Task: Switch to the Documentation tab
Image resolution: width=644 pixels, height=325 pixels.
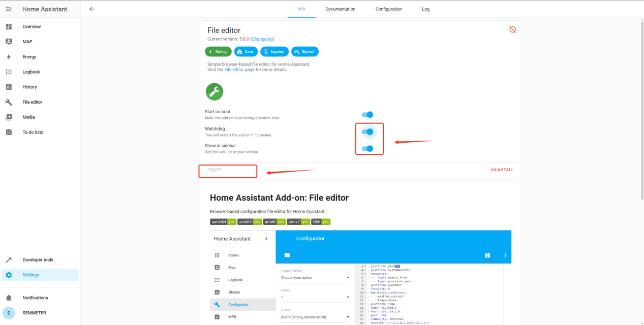Action: tap(341, 9)
